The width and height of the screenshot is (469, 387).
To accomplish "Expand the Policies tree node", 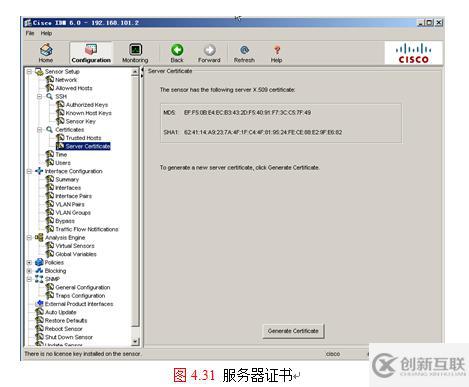I will 29,262.
